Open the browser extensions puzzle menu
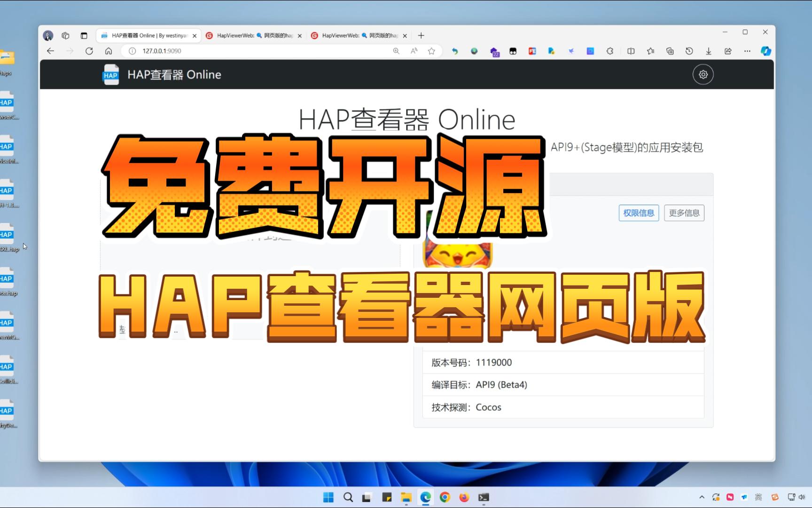 click(610, 51)
